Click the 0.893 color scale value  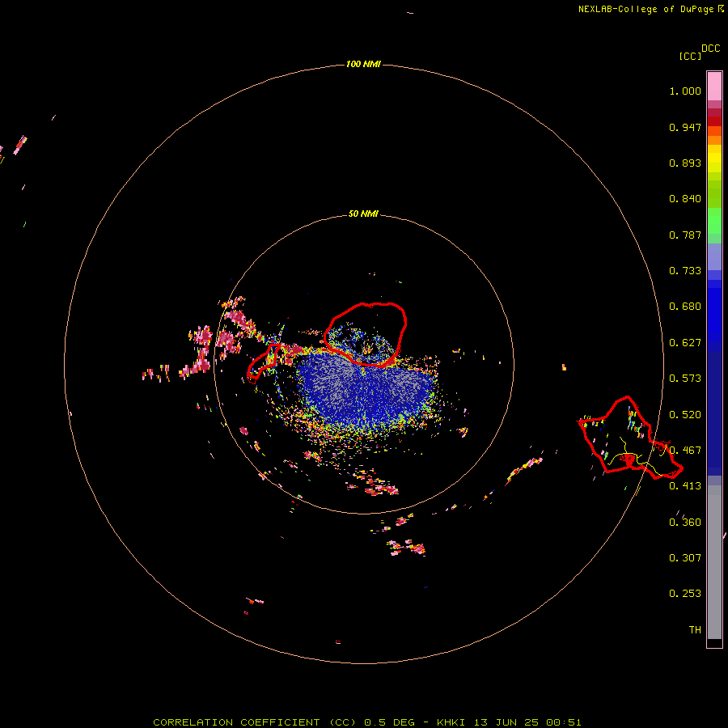685,163
